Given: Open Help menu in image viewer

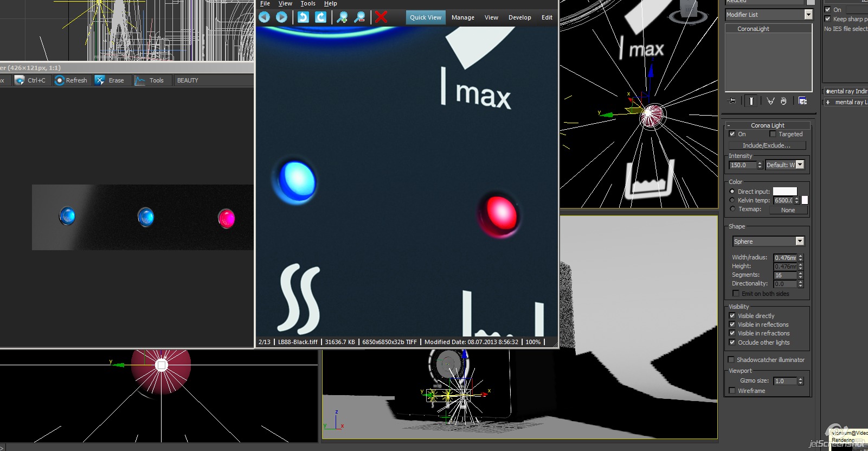Looking at the screenshot, I should 331,3.
